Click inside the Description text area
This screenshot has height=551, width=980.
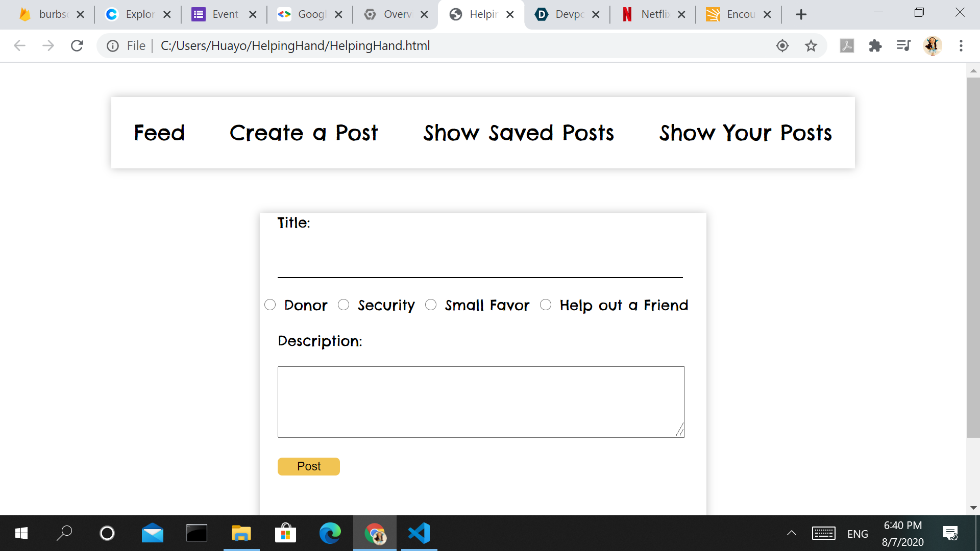tap(481, 402)
